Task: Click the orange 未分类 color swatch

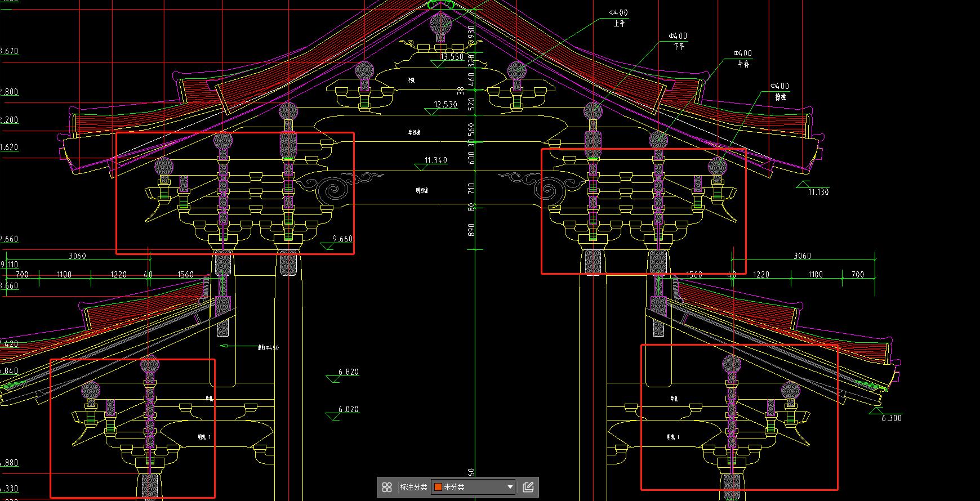Action: 438,487
